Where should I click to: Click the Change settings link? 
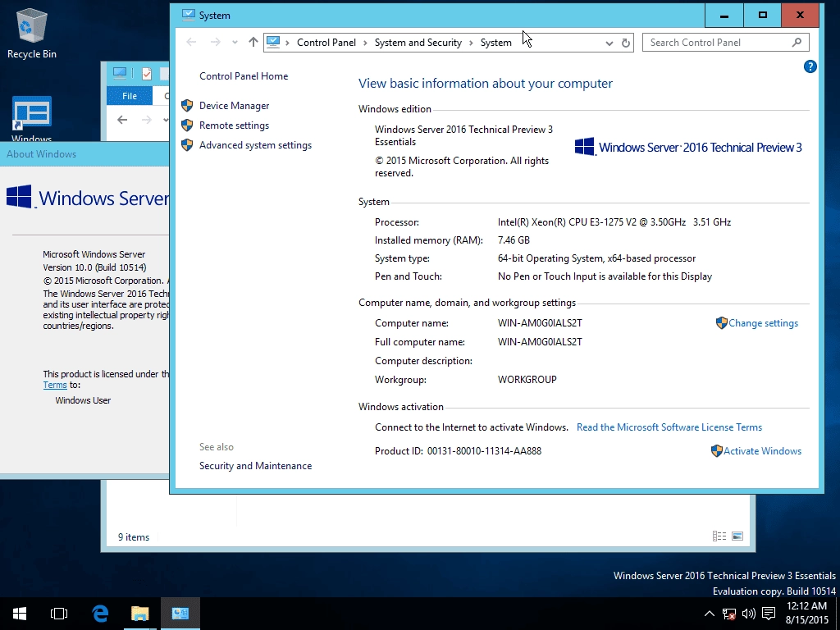[763, 323]
